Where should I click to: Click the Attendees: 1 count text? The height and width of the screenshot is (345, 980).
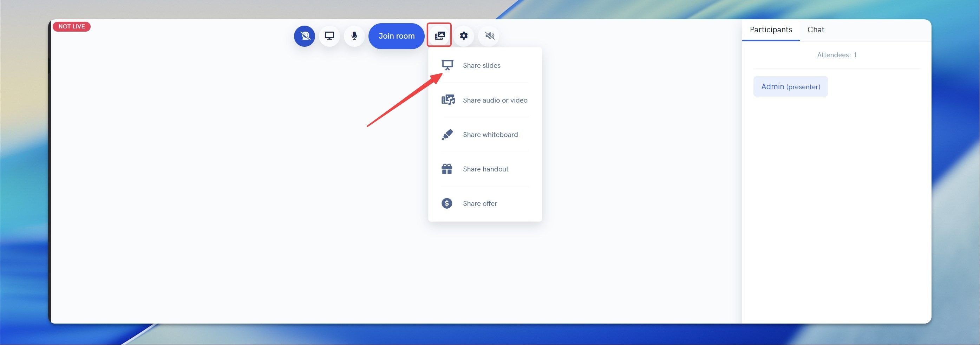click(837, 55)
